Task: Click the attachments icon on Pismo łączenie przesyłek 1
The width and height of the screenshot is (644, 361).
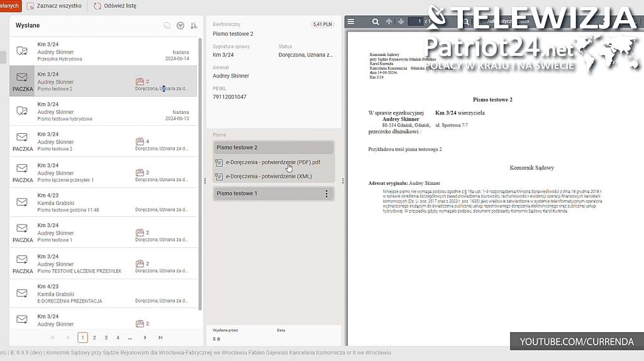Action: [x=140, y=172]
